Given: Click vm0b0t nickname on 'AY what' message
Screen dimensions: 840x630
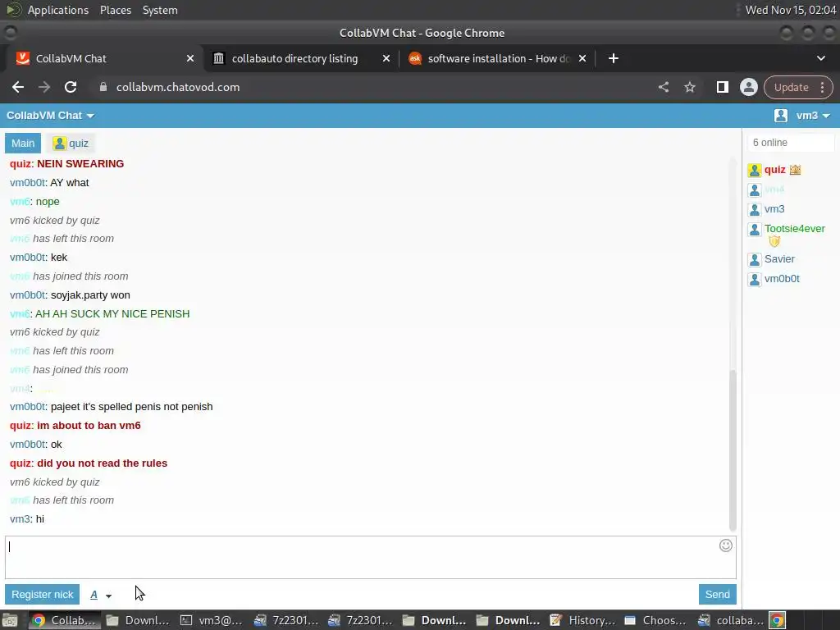Looking at the screenshot, I should [27, 183].
